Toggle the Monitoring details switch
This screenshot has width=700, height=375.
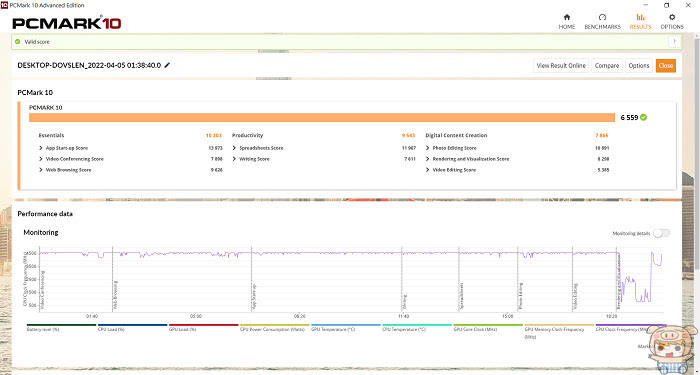point(661,233)
